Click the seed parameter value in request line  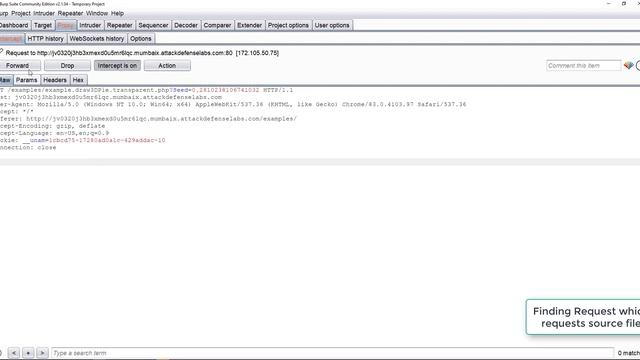point(225,90)
